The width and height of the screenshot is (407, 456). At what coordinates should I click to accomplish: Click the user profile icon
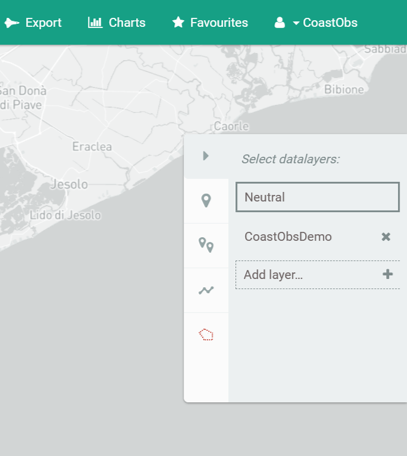(x=280, y=23)
